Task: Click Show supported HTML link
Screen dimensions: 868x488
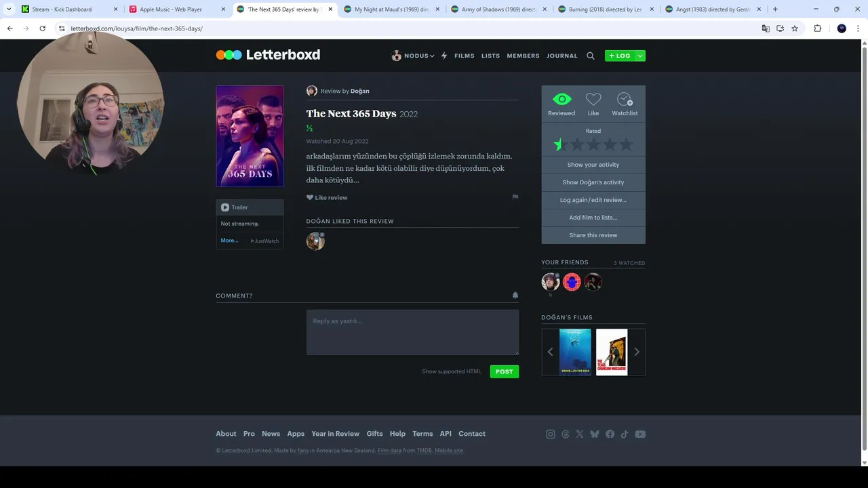Action: [452, 371]
